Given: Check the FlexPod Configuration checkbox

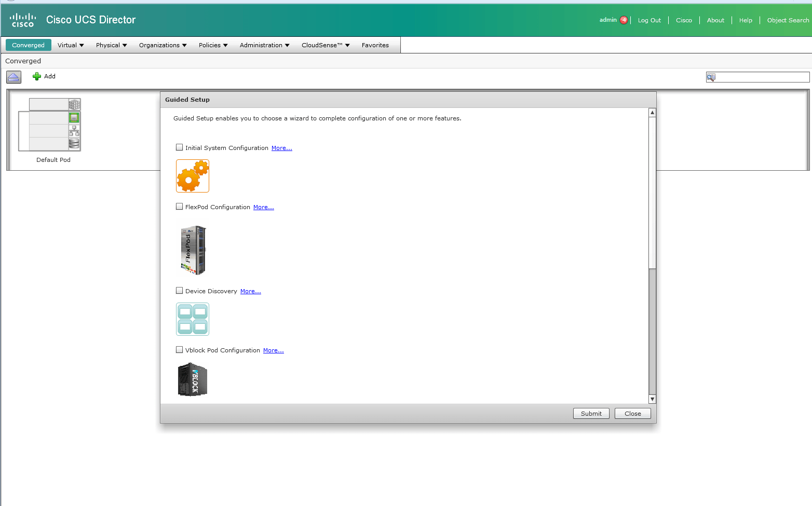Looking at the screenshot, I should pos(180,207).
